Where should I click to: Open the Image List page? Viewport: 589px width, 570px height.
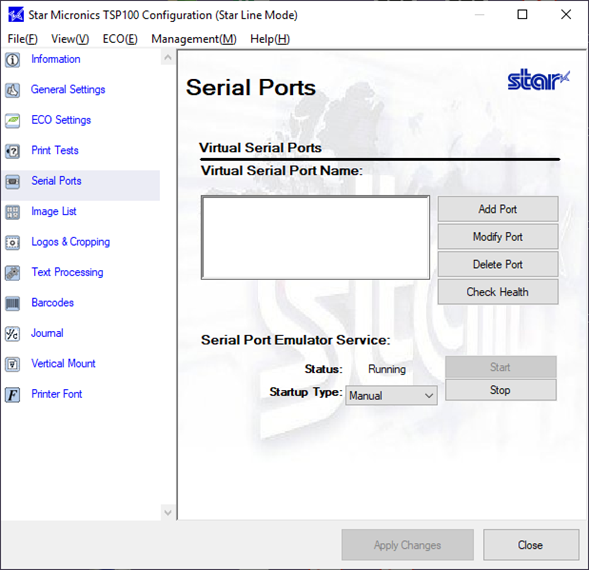[x=54, y=211]
